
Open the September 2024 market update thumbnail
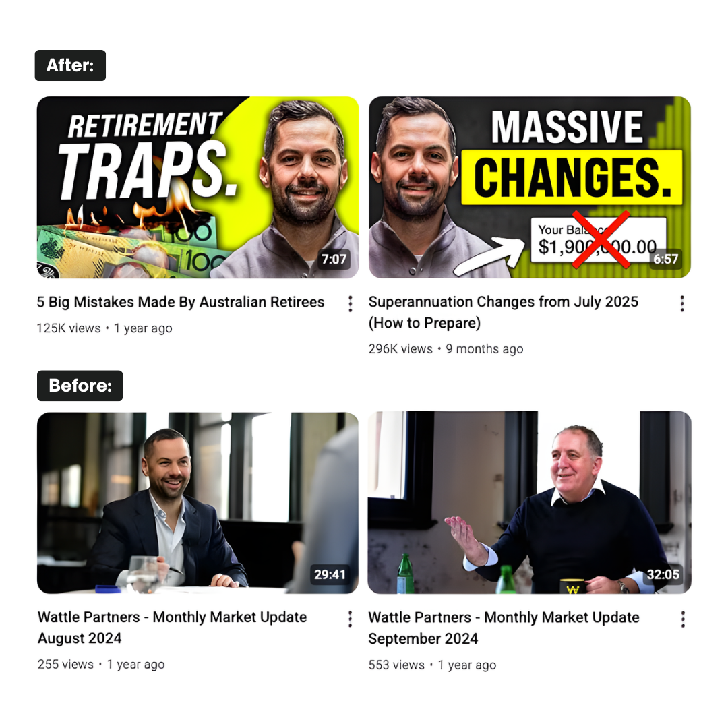(x=529, y=502)
